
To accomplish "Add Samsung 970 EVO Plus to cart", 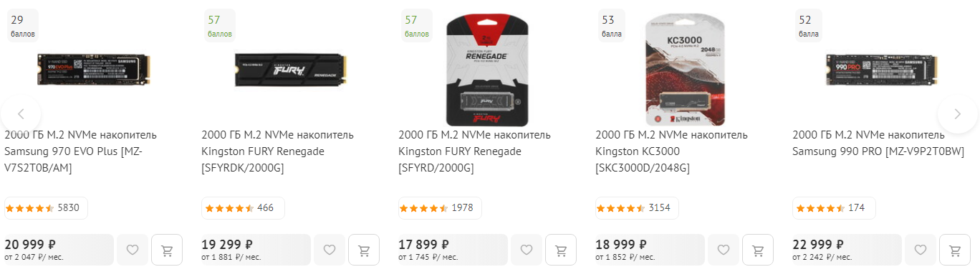I will click(x=167, y=250).
